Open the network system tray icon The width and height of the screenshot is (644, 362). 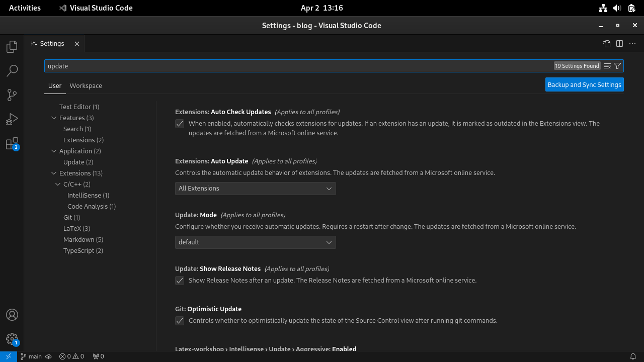click(x=603, y=8)
